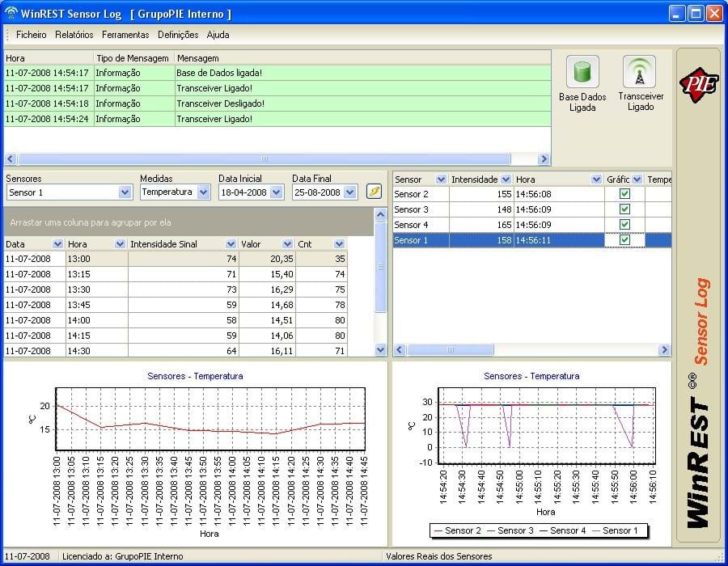This screenshot has height=566, width=728.
Task: Open the Intensidade Sinal column filter arrow
Action: 231,244
